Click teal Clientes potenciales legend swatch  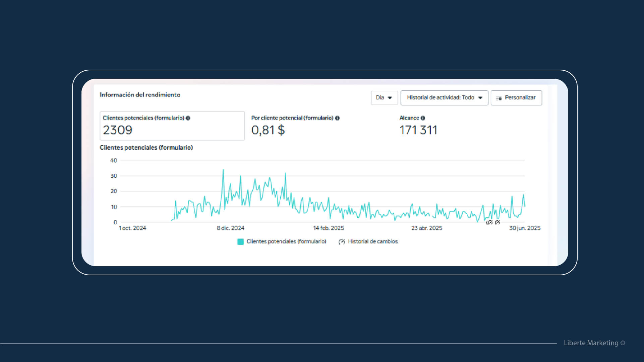tap(240, 242)
